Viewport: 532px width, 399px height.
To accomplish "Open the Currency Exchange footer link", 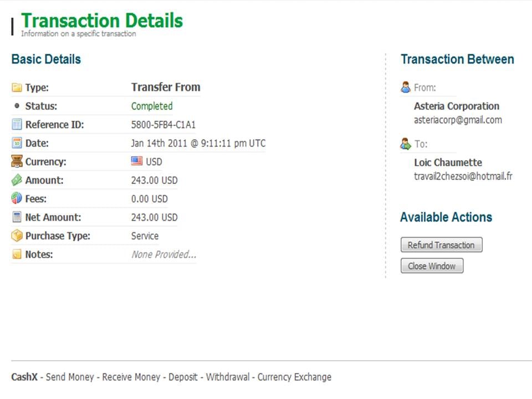I will 294,377.
